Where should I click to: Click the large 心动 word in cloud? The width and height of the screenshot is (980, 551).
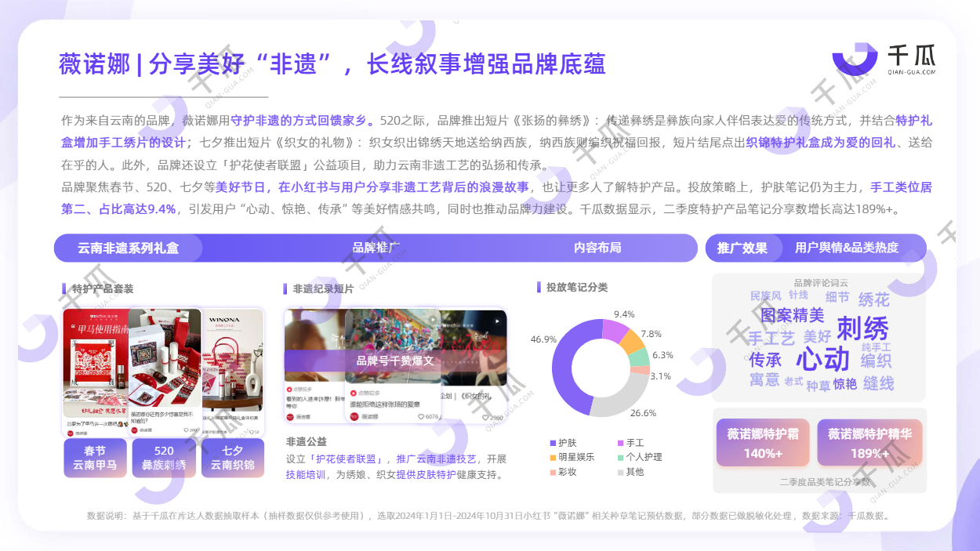(822, 360)
